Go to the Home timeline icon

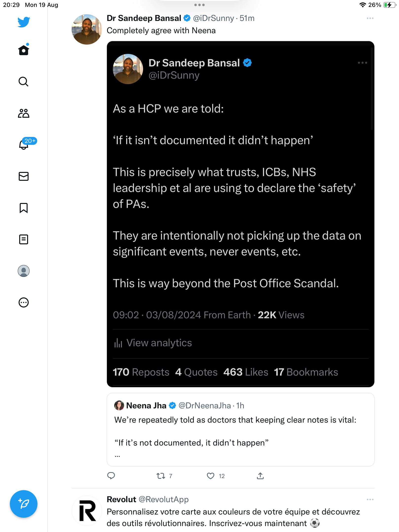coord(24,50)
